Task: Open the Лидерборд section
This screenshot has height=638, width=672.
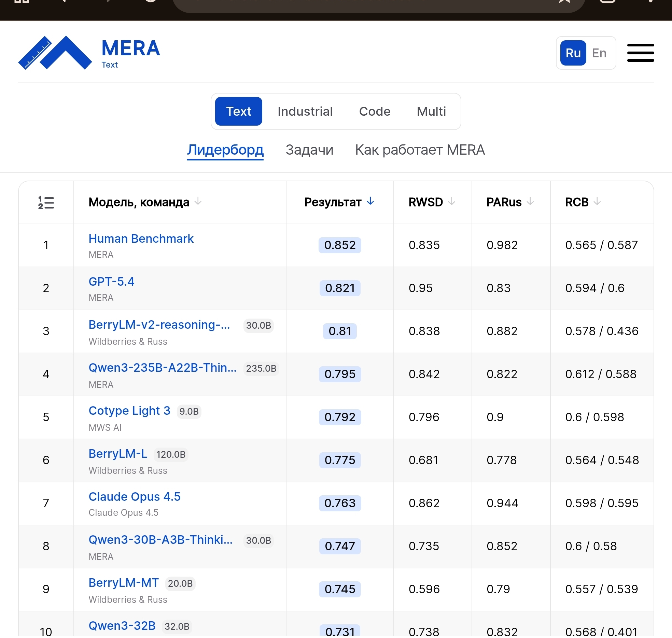Action: click(x=225, y=150)
